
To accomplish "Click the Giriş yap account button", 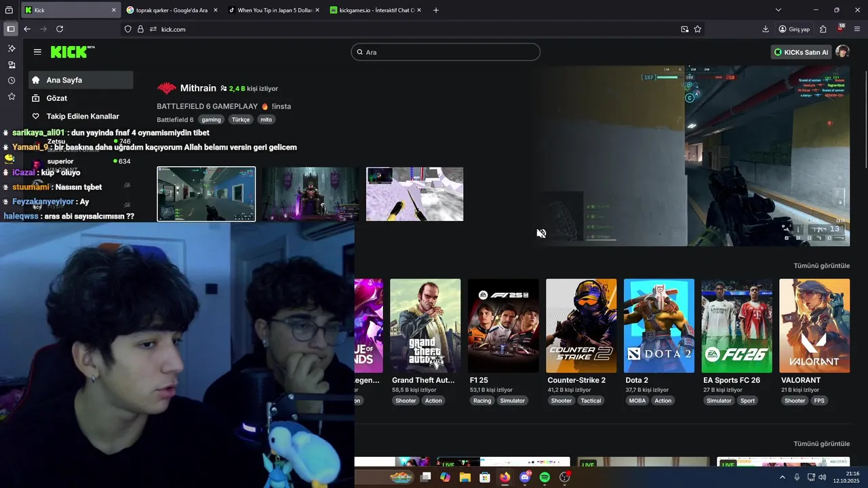I will pyautogui.click(x=794, y=29).
